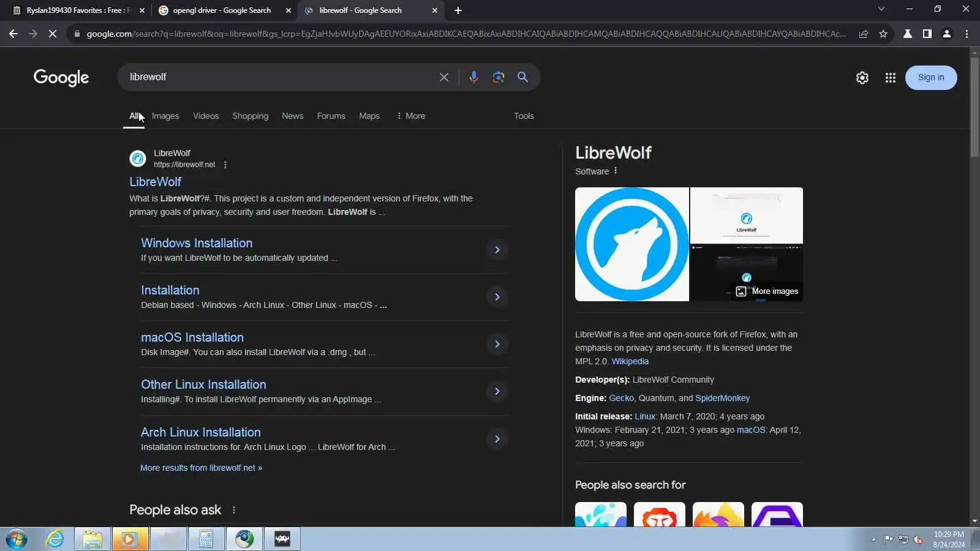Click the browser address bar URL
This screenshot has height=551, width=980.
point(466,34)
